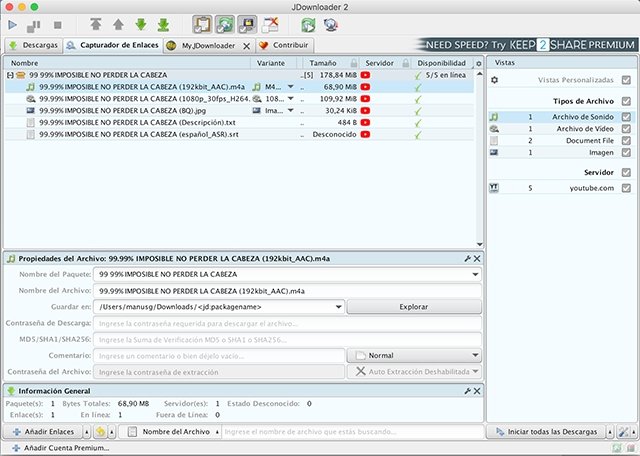Uncheck the Imagen filter checkbox
Viewport: 640px width, 456px height.
[626, 152]
